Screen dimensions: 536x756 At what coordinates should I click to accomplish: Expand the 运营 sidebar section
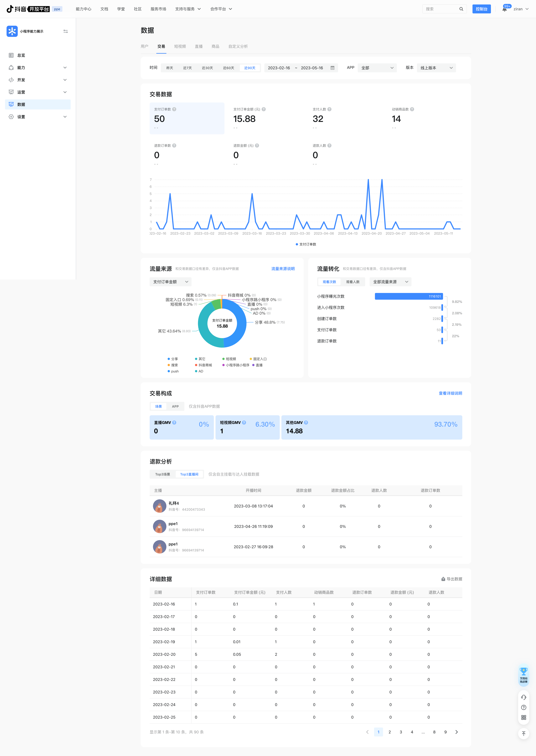click(65, 92)
